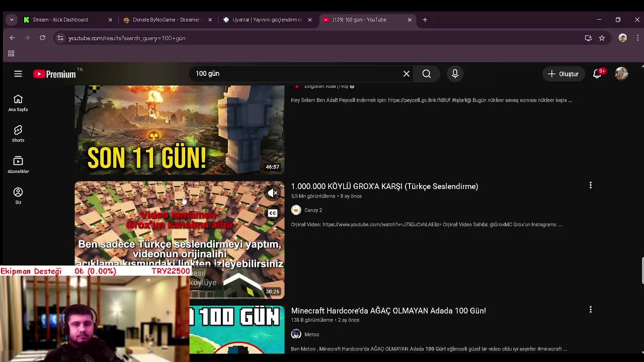This screenshot has height=362, width=644.
Task: Open YouTube notifications bell
Action: [x=597, y=74]
